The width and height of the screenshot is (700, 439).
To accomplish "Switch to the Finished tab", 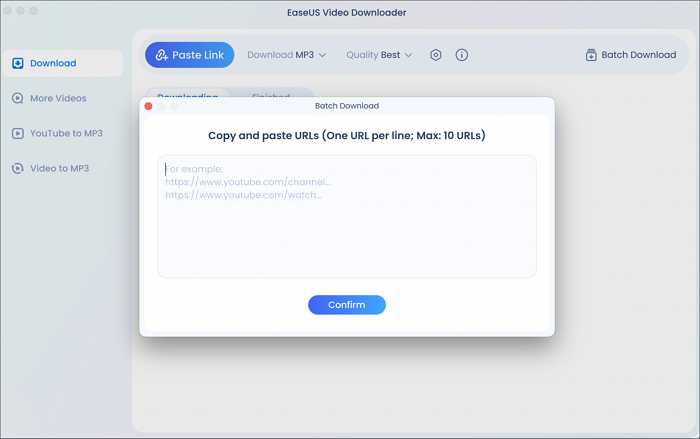I will [271, 94].
